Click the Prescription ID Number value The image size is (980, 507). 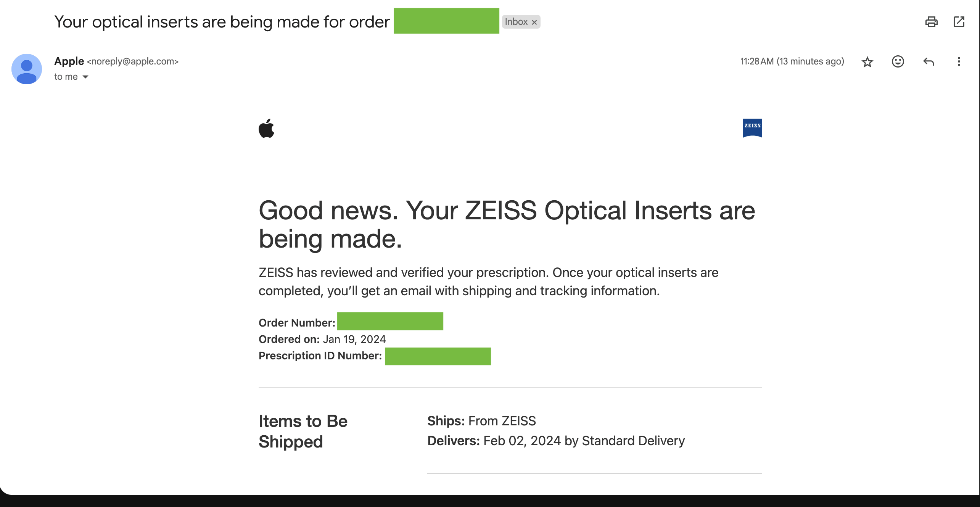[438, 356]
